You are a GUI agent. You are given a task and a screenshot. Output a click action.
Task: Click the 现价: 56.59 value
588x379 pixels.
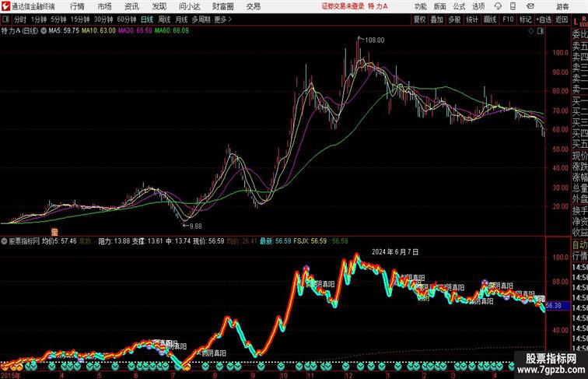208,241
